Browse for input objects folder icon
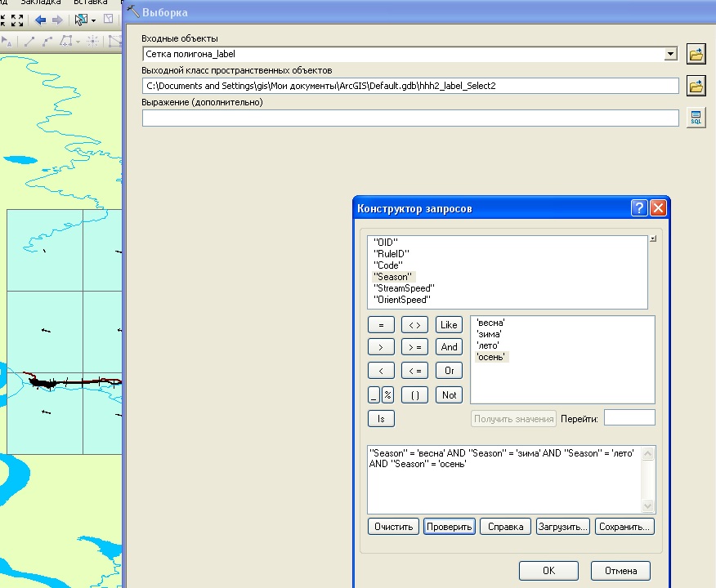 click(696, 55)
